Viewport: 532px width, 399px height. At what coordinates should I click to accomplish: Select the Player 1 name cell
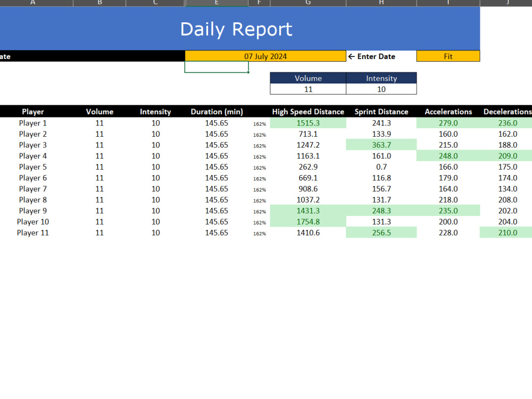click(x=33, y=123)
